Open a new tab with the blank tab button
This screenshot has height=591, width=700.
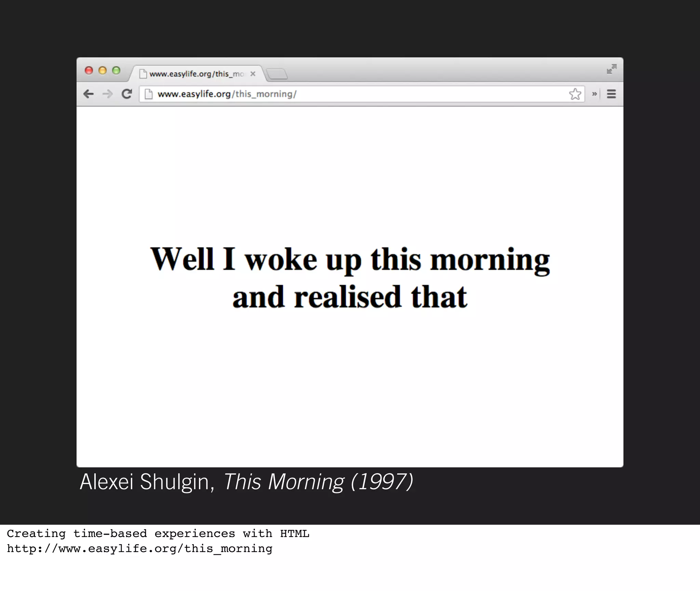277,74
